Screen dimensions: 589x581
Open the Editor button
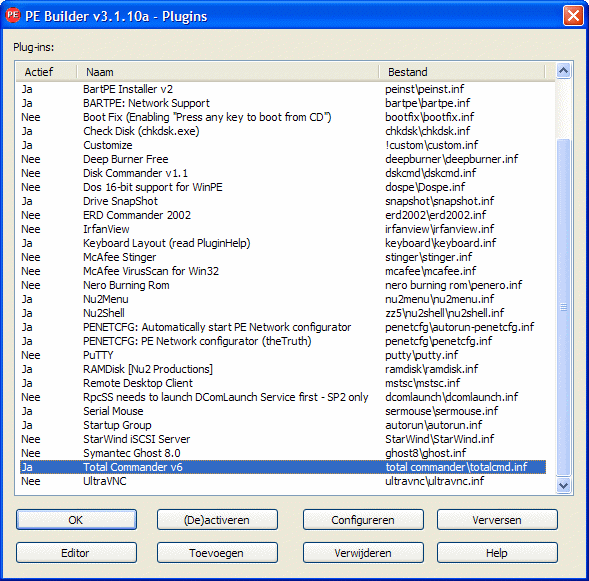[76, 553]
